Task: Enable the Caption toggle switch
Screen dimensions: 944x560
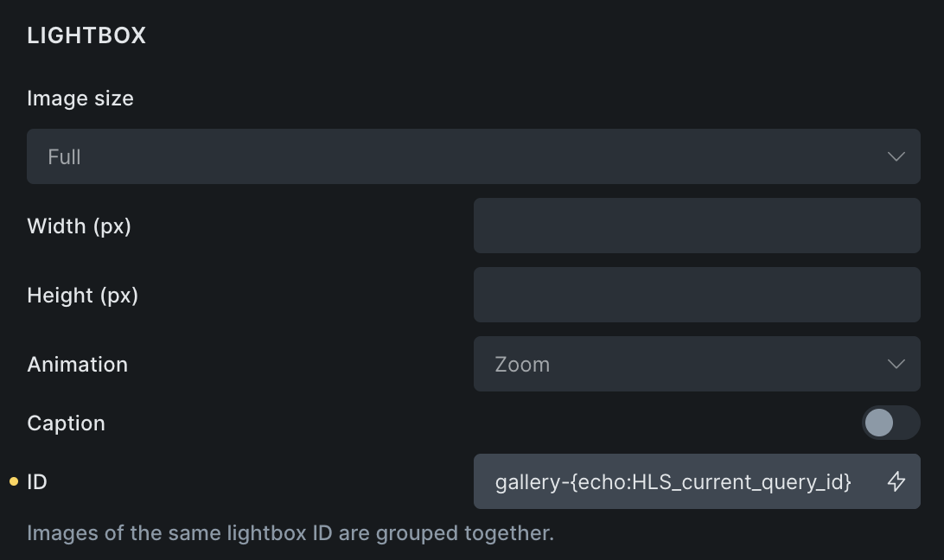Action: click(x=890, y=423)
